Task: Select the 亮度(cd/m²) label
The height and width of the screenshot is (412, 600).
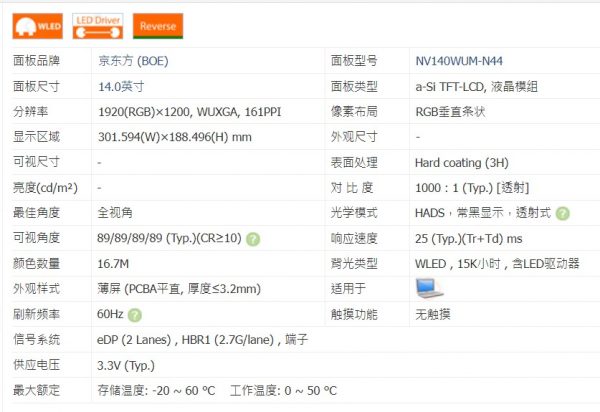Action: (45, 188)
